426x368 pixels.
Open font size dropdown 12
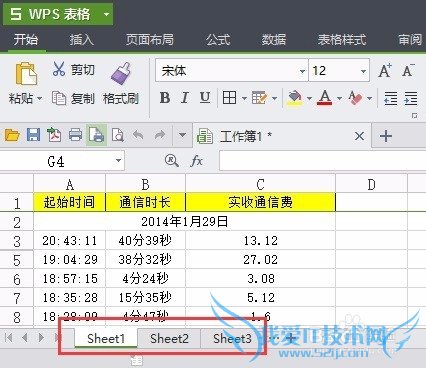point(363,71)
